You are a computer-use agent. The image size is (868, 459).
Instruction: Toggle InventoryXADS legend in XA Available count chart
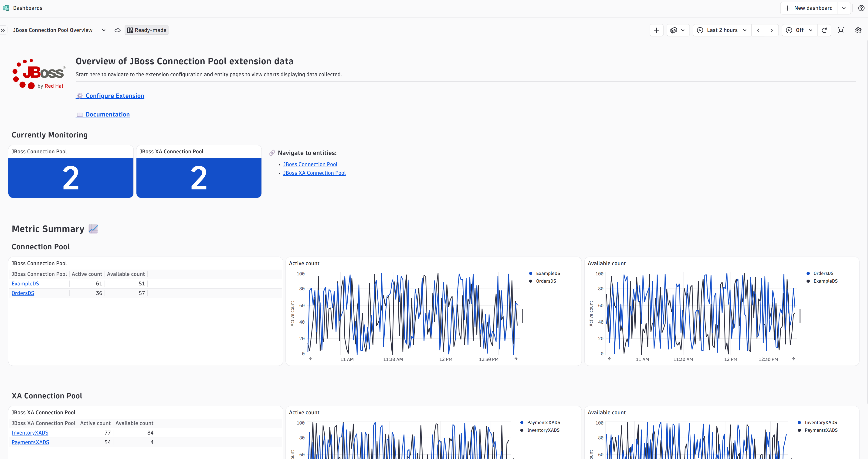click(817, 423)
